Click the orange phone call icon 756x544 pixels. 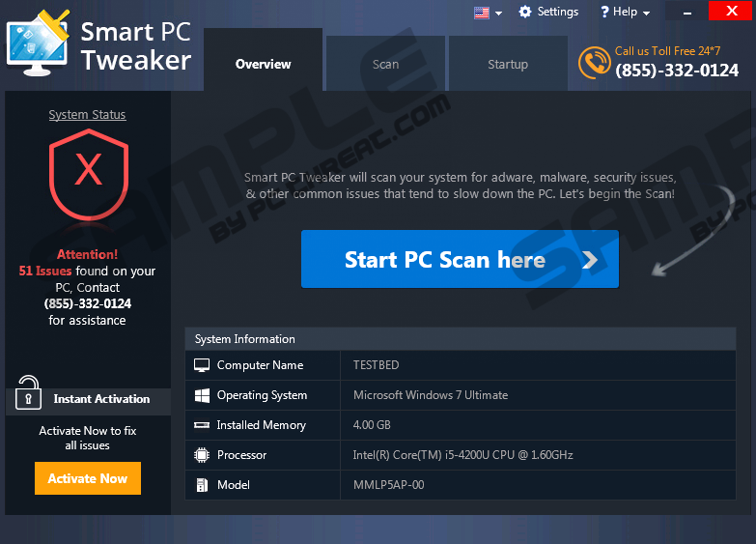tap(595, 63)
